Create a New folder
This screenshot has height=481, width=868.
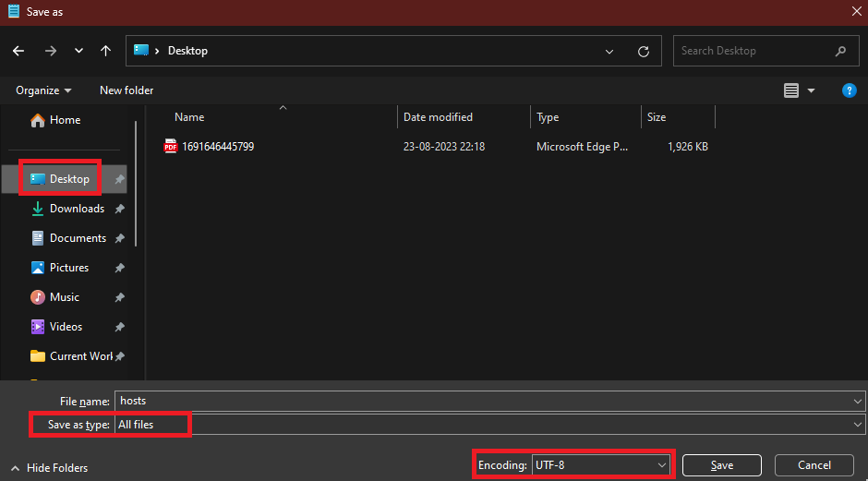click(127, 90)
